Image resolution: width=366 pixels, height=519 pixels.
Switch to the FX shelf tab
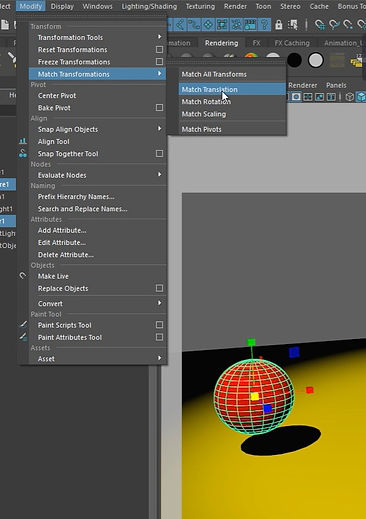pos(256,43)
